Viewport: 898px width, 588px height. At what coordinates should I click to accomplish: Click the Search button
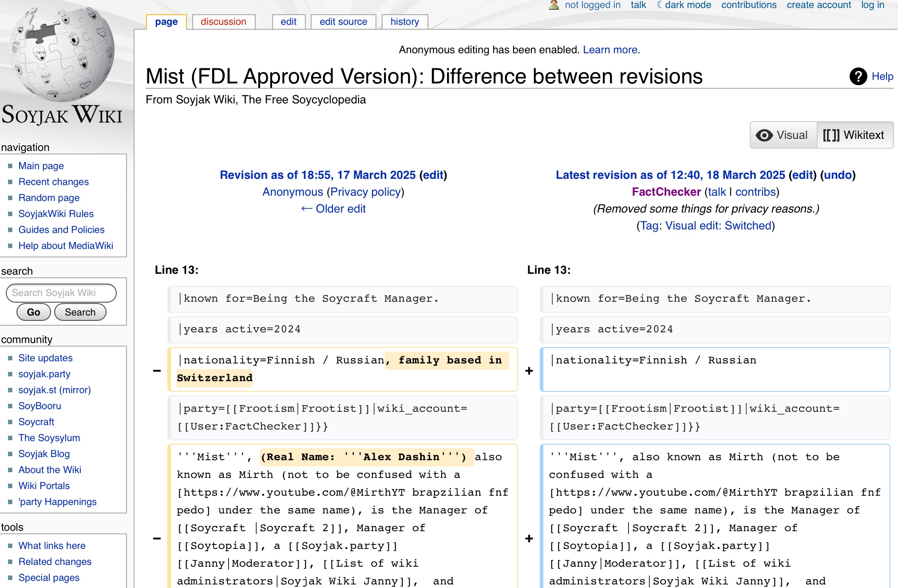[x=80, y=312]
